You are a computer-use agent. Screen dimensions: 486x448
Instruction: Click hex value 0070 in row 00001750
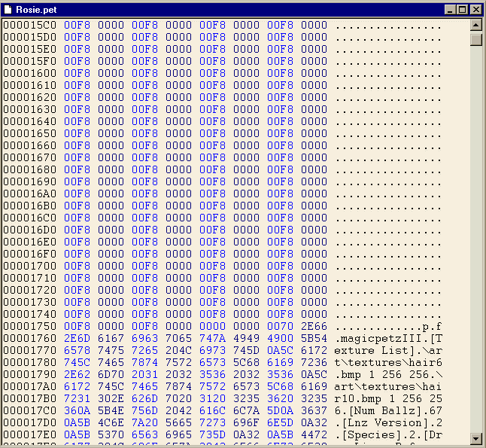pos(280,326)
